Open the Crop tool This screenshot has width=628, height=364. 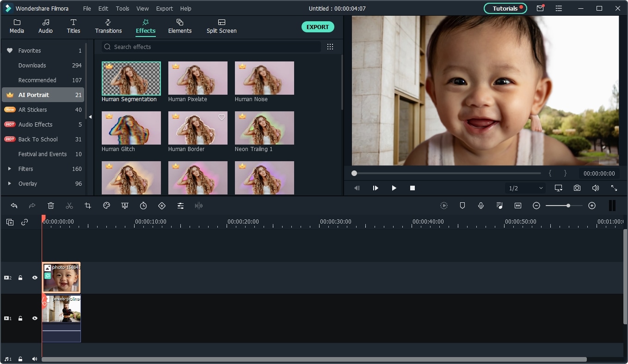pos(88,206)
